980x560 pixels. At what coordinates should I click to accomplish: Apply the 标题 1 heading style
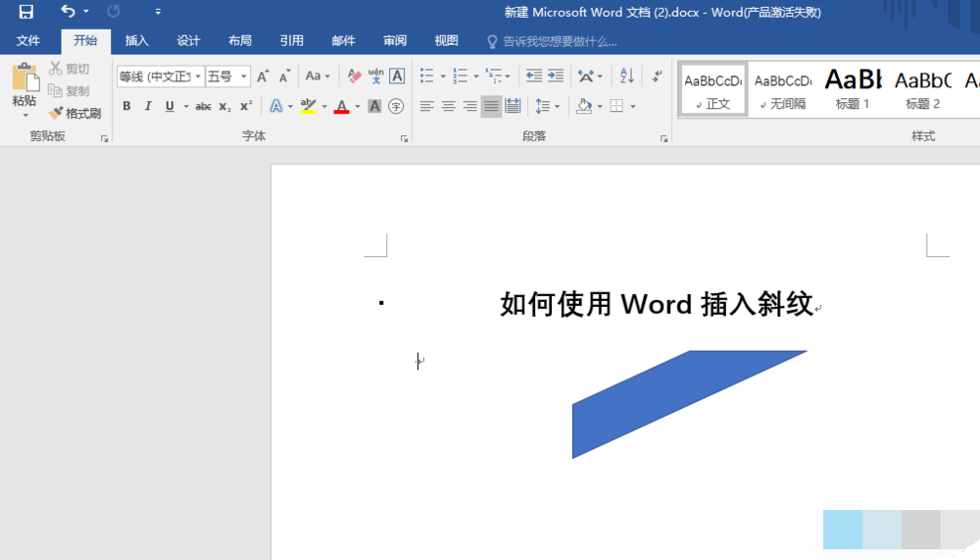(853, 89)
